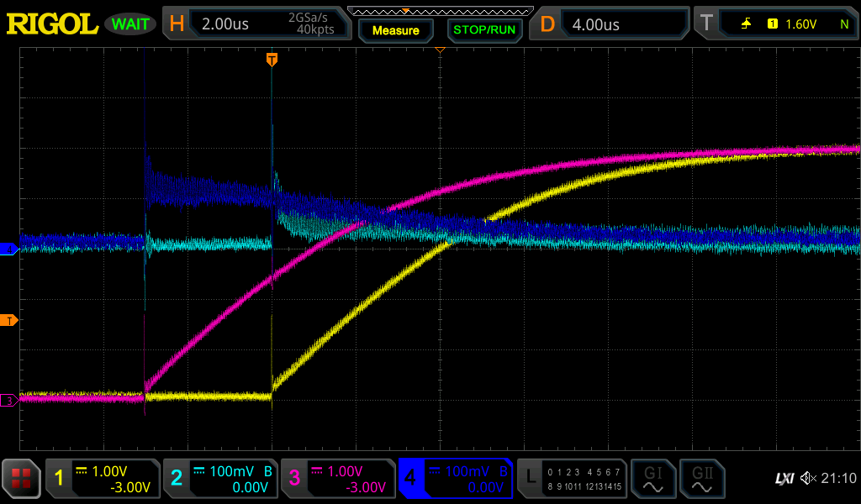Click the rising edge trigger icon

[747, 24]
